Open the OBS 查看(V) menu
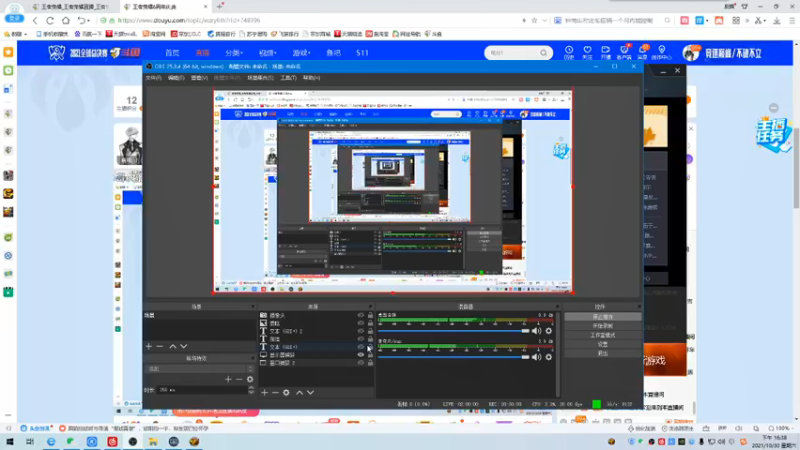Viewport: 800px width, 450px height. (x=199, y=78)
